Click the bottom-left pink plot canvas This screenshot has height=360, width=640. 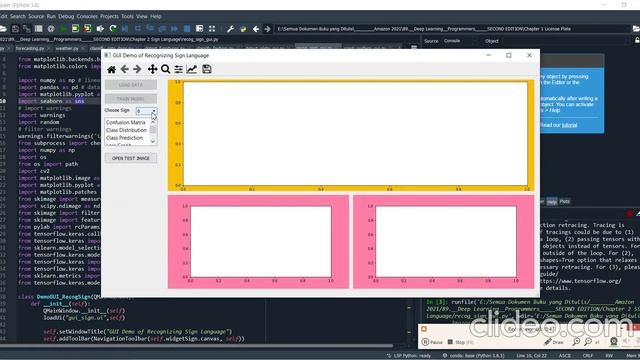258,242
